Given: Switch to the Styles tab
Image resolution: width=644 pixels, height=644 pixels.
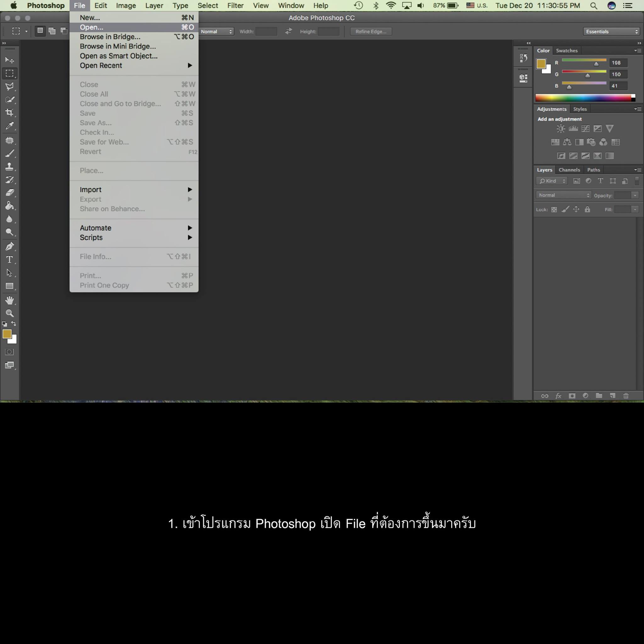Looking at the screenshot, I should (580, 109).
